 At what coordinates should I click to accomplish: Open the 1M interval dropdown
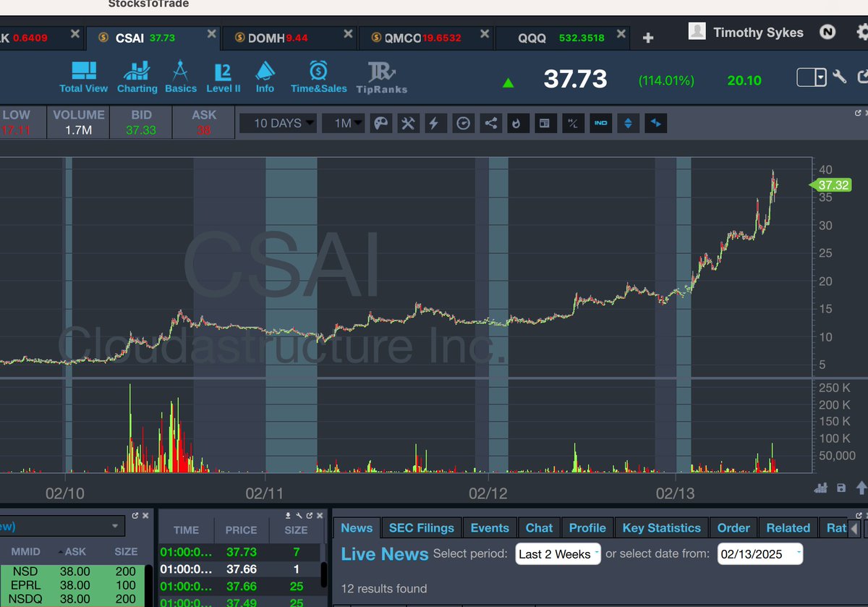[x=344, y=124]
